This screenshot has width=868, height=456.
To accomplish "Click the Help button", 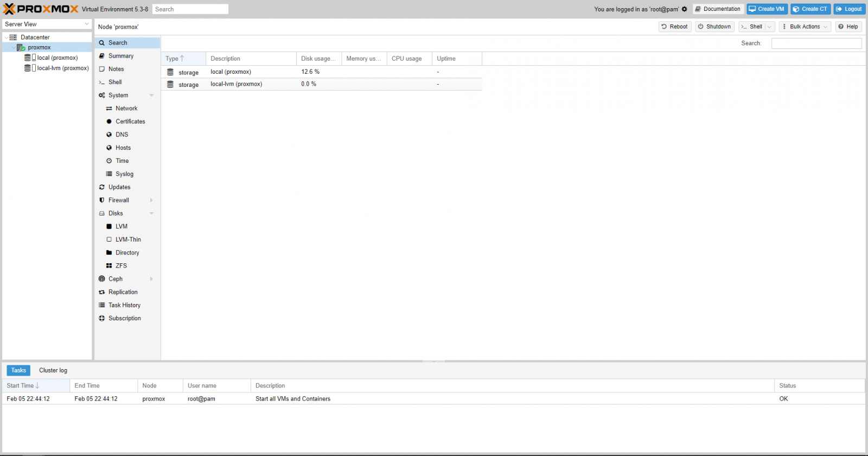I will pyautogui.click(x=848, y=27).
